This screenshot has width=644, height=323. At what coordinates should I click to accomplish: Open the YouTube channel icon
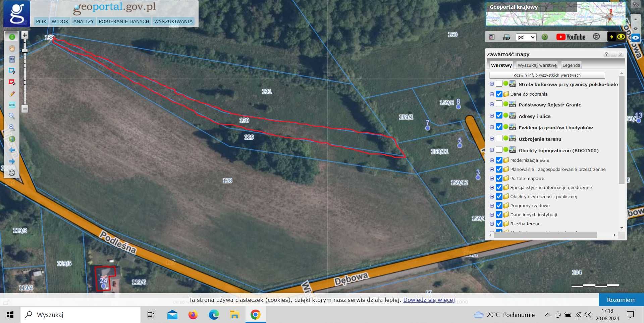pos(571,37)
